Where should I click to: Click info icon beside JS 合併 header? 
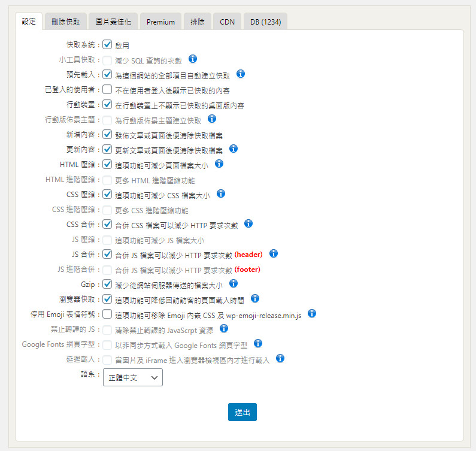click(274, 253)
